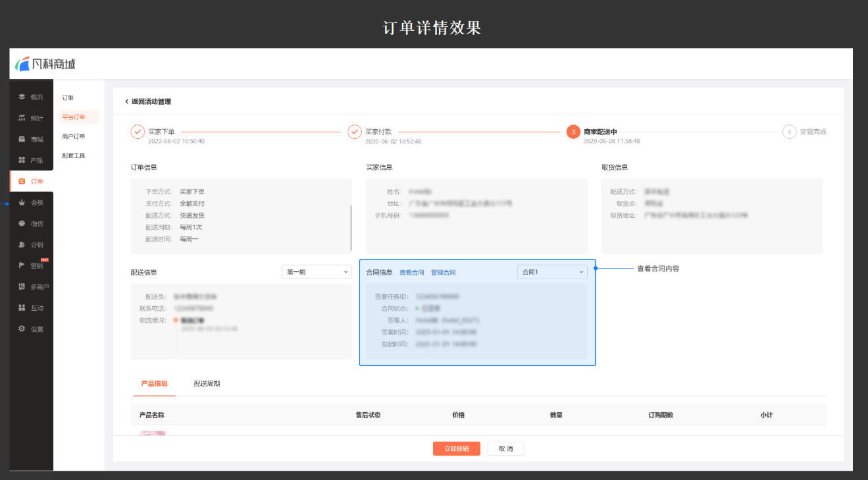Click the 配送信息 section heading
The image size is (868, 480).
click(143, 272)
